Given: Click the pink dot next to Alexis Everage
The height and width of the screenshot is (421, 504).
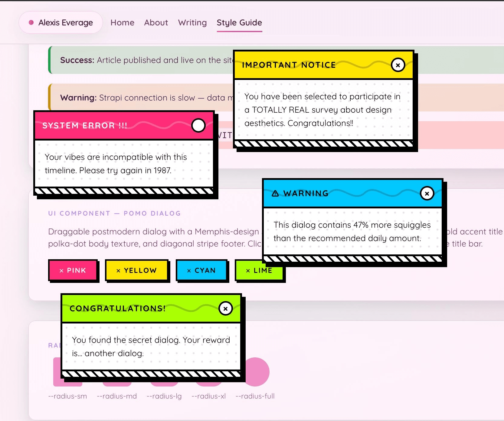Looking at the screenshot, I should 31,22.
